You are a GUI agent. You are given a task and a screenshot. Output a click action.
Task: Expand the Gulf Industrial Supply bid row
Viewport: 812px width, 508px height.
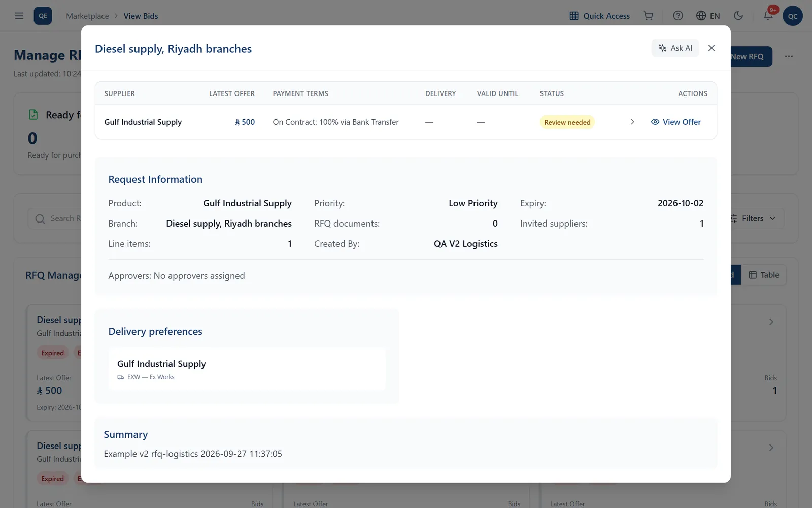tap(632, 122)
